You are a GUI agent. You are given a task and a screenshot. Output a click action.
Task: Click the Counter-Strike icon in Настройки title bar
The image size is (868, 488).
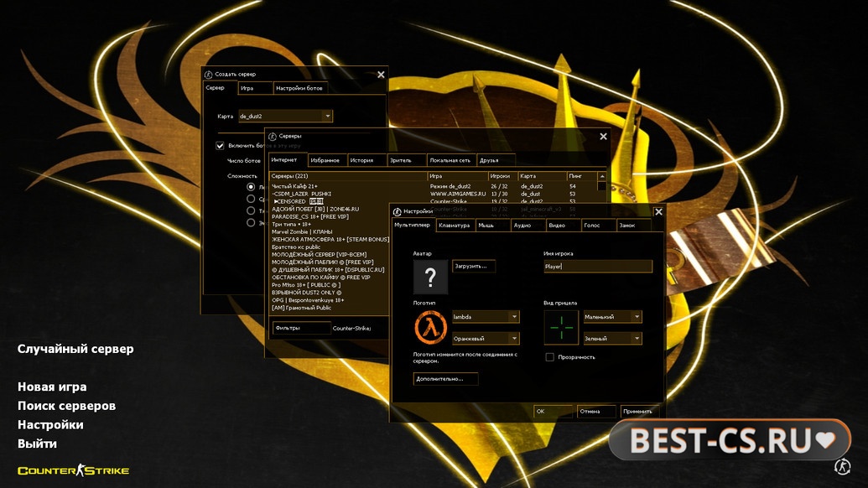397,211
